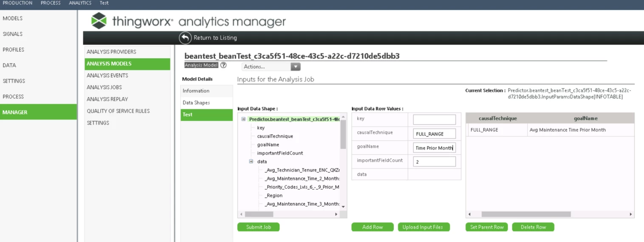644x242 pixels.
Task: Click the input tree's horizontal scrollbar left arrow
Action: click(241, 214)
